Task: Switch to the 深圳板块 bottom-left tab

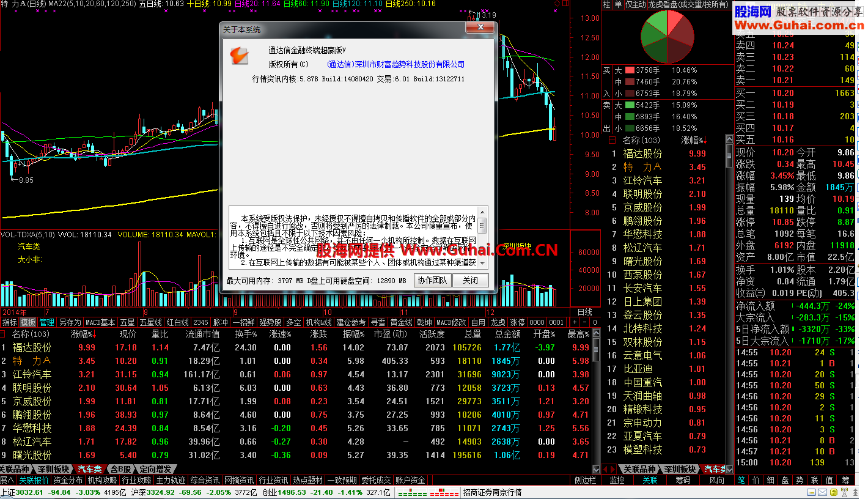Action: (53, 469)
